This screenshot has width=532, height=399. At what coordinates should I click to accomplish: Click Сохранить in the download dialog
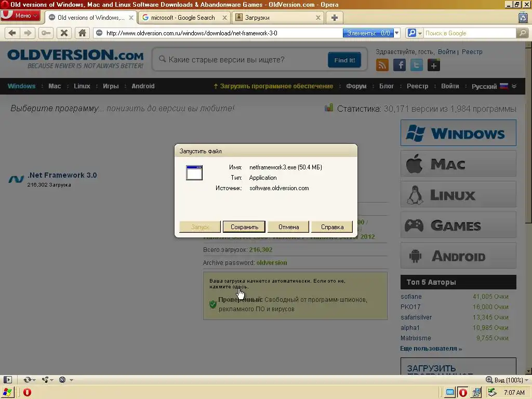[x=244, y=227]
